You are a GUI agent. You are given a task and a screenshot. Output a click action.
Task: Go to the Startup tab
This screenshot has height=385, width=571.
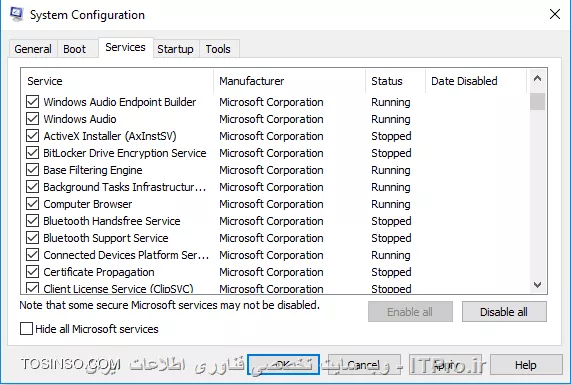pyautogui.click(x=175, y=49)
